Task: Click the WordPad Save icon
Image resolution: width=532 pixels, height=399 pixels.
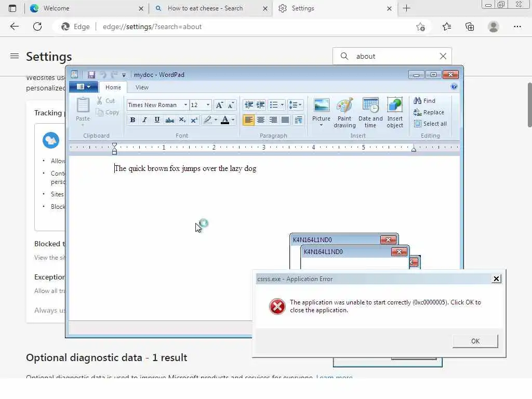Action: coord(91,75)
